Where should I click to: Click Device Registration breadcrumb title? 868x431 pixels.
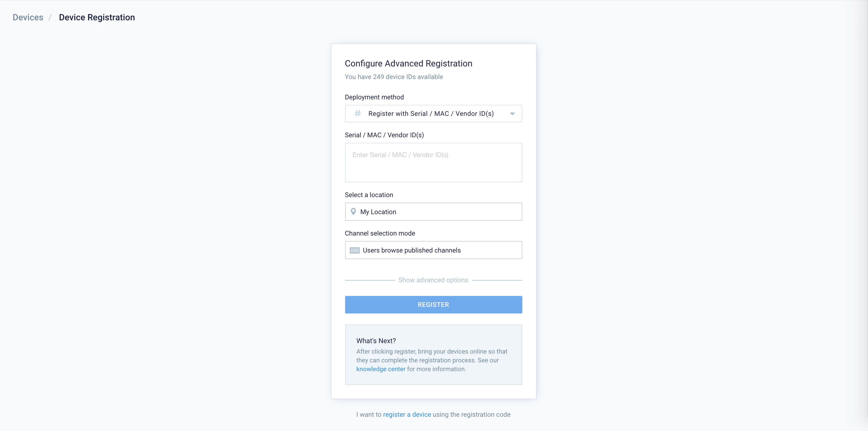tap(97, 17)
